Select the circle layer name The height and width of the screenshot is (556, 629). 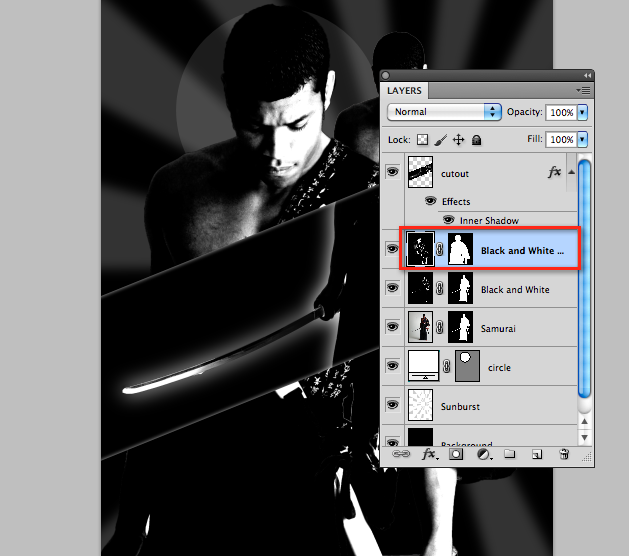[x=499, y=367]
